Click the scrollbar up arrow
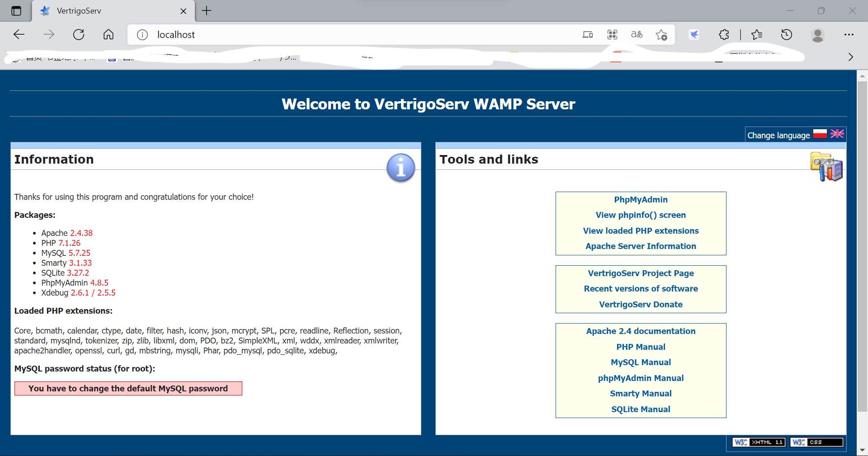This screenshot has width=868, height=456. (x=862, y=76)
